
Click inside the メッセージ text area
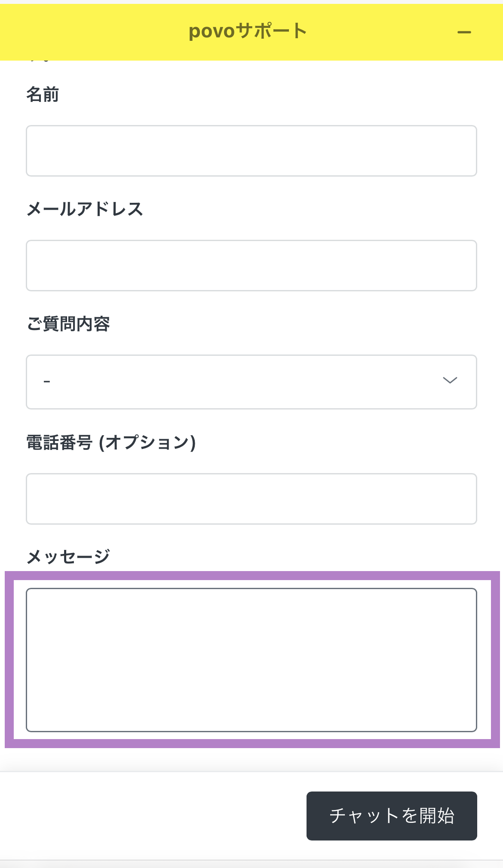point(252,660)
